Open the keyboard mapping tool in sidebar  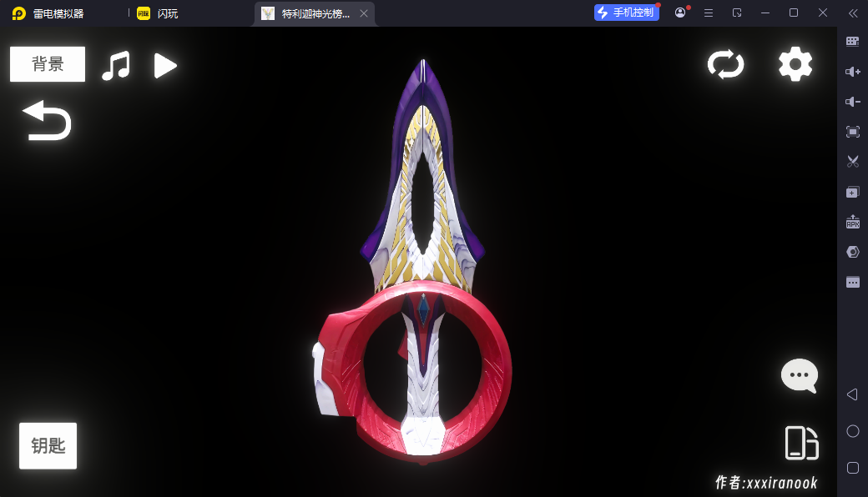pos(852,42)
